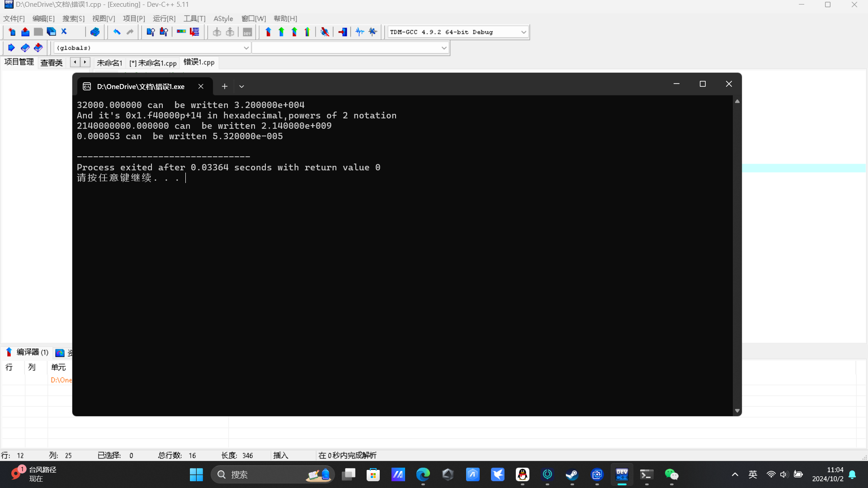868x488 pixels.
Task: Click the bug-shaped Debug toolbar icon
Action: pyautogui.click(x=325, y=32)
